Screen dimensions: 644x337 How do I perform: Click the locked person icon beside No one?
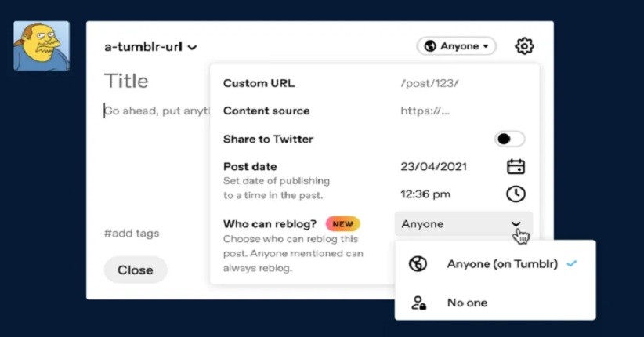(418, 303)
